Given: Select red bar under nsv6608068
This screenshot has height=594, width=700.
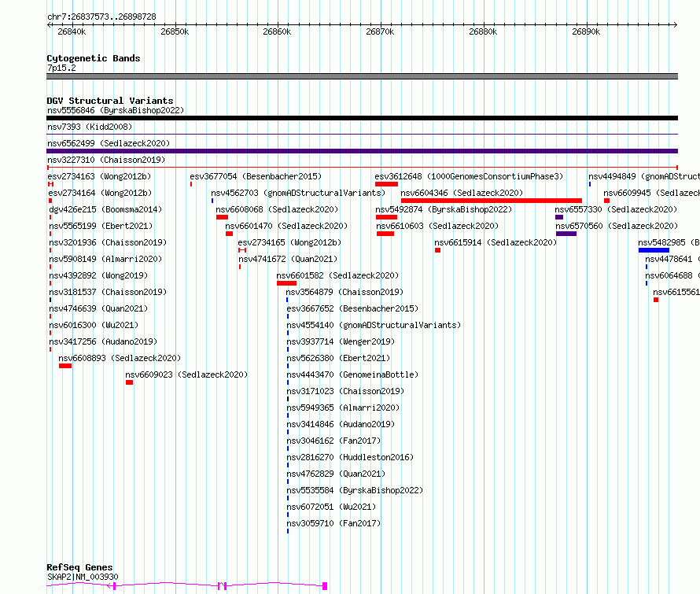Looking at the screenshot, I should pos(223,217).
